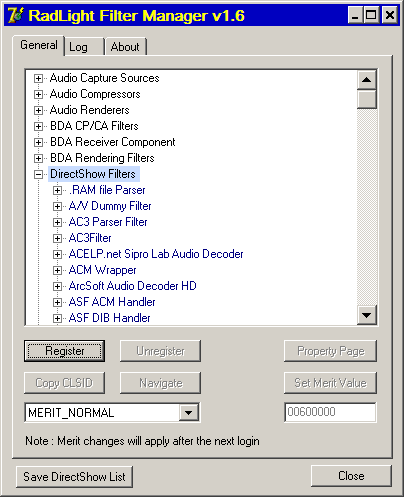The width and height of the screenshot is (404, 497).
Task: Select ArcSoft Audio Decoder HD item
Action: coord(133,286)
